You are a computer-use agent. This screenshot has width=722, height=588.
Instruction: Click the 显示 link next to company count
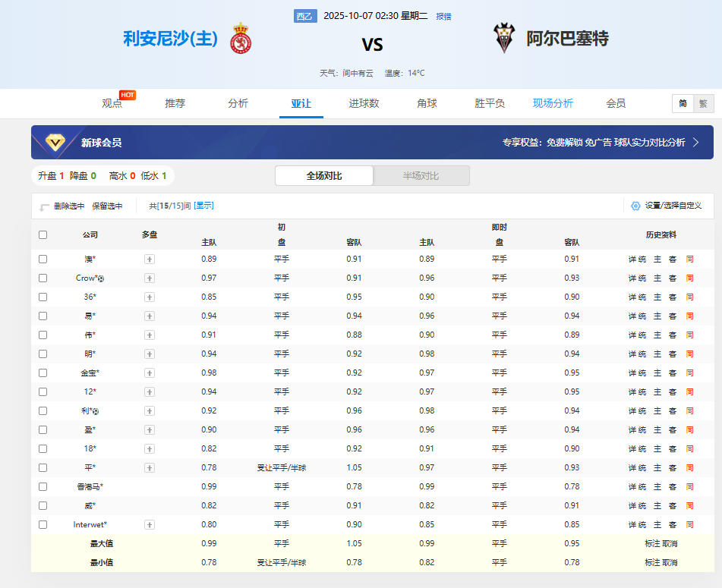pyautogui.click(x=203, y=206)
